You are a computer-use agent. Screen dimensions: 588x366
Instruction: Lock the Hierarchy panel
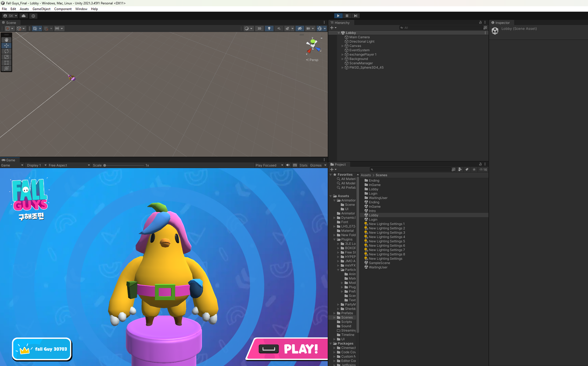point(480,22)
